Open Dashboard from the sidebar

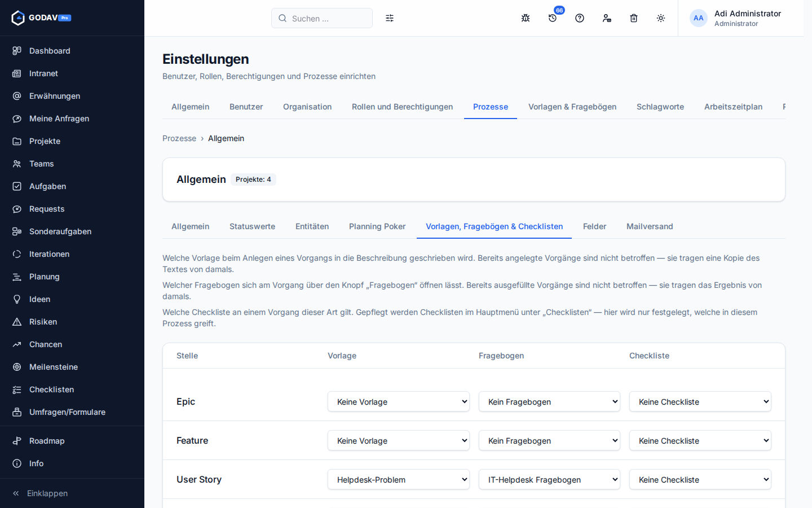[72, 51]
